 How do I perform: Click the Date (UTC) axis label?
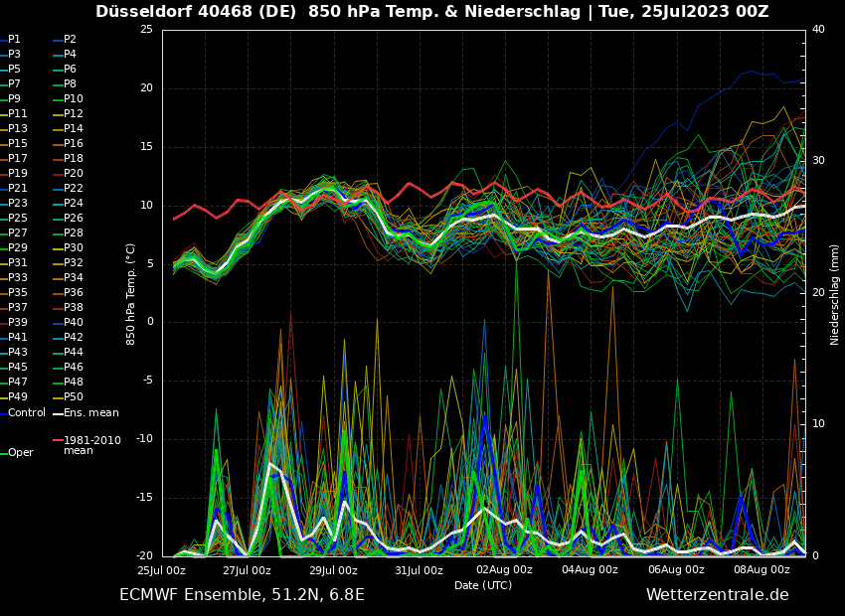[x=483, y=586]
